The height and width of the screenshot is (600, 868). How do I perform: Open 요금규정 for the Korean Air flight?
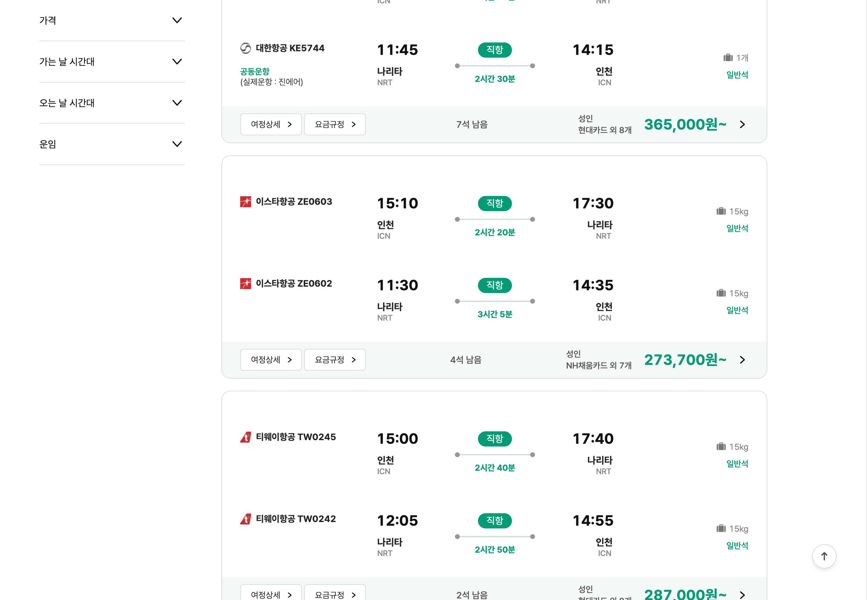point(335,124)
